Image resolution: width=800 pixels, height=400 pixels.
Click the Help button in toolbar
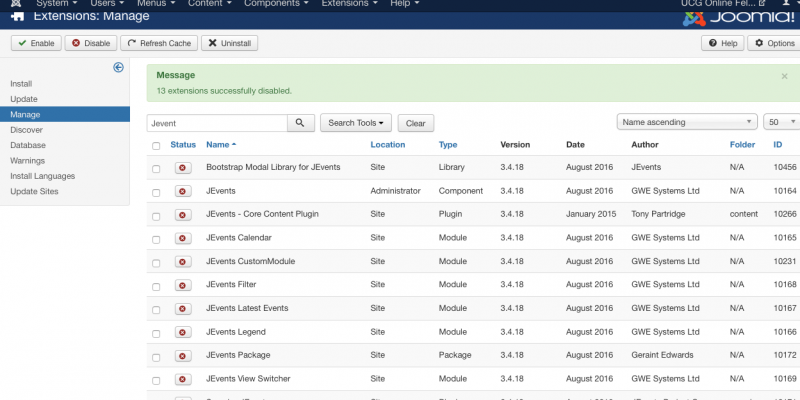click(722, 43)
